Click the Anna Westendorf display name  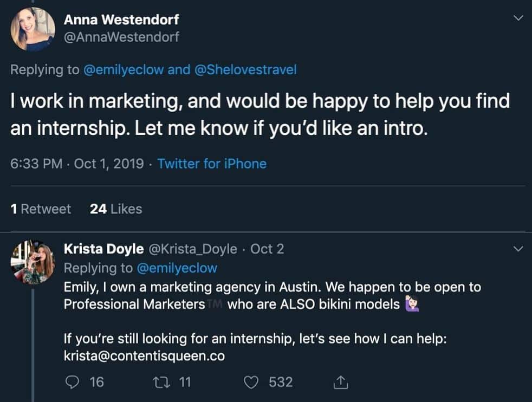click(121, 20)
